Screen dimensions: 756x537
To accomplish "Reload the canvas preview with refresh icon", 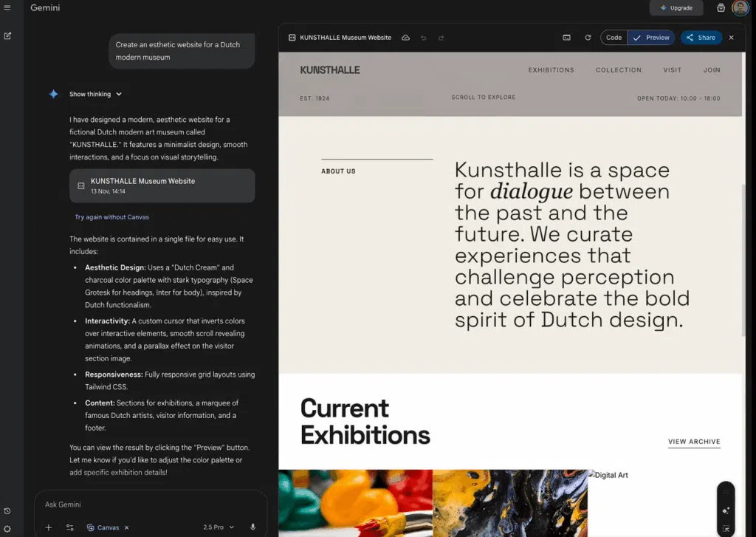I will pyautogui.click(x=588, y=38).
